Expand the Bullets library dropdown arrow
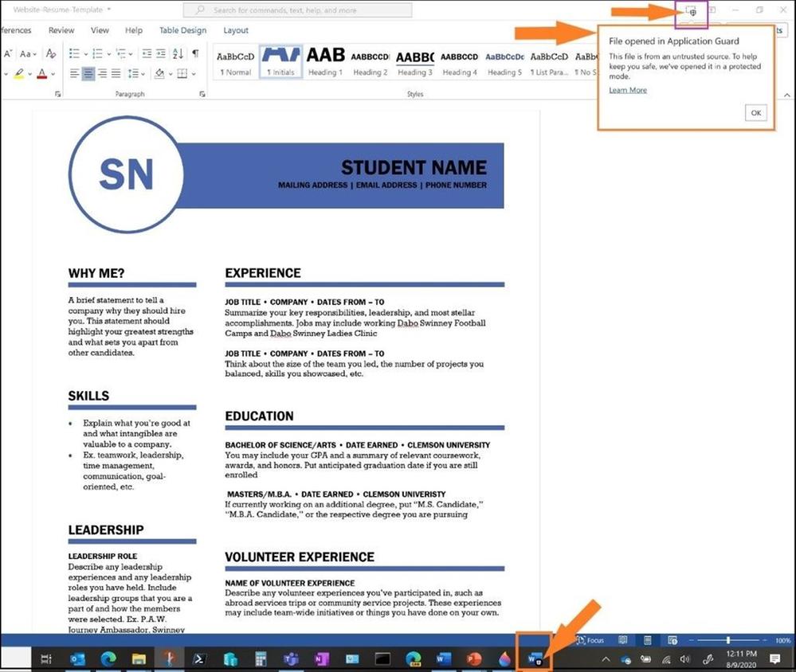The width and height of the screenshot is (796, 672). tap(85, 54)
